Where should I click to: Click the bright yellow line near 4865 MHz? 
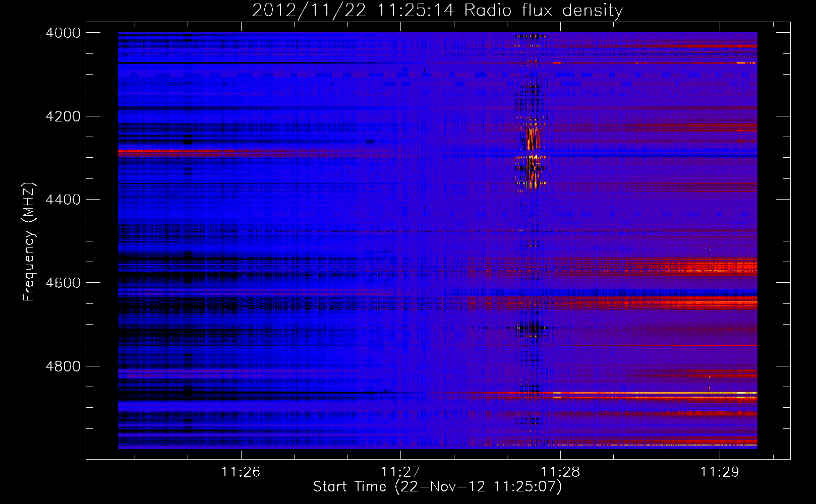(656, 393)
